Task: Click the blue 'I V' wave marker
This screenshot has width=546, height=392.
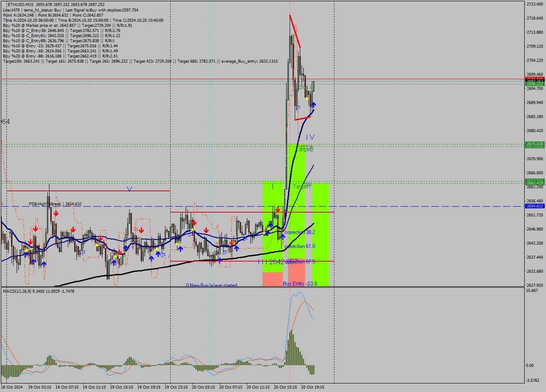Action: click(x=310, y=137)
